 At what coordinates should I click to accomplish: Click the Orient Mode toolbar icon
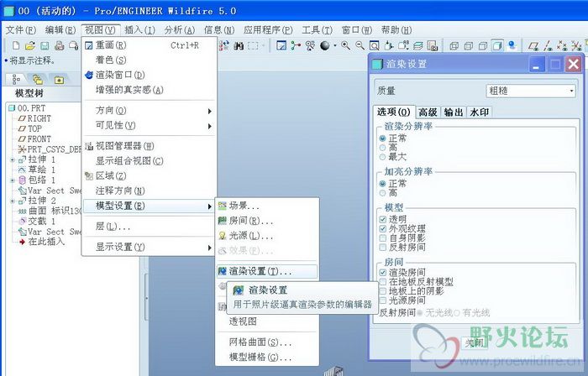[310, 45]
